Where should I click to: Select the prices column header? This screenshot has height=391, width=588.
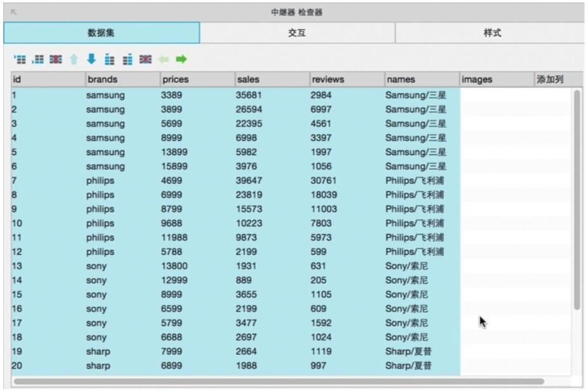[x=197, y=79]
